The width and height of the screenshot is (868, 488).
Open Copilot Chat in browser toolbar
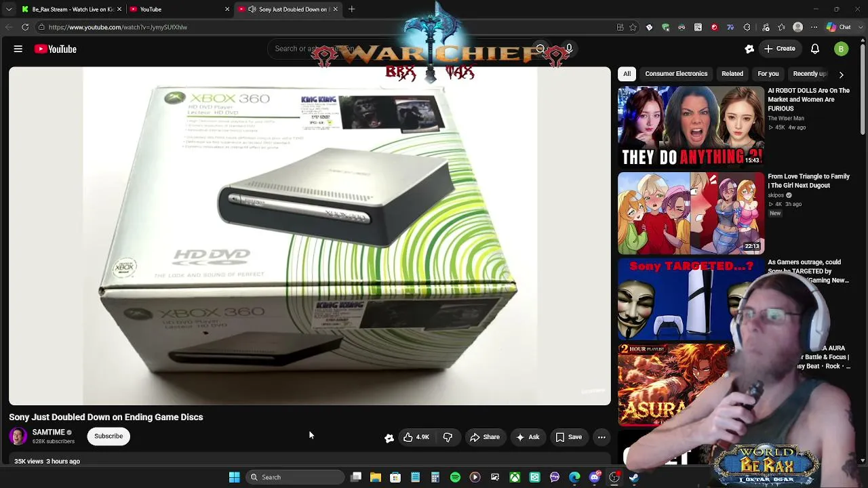839,27
